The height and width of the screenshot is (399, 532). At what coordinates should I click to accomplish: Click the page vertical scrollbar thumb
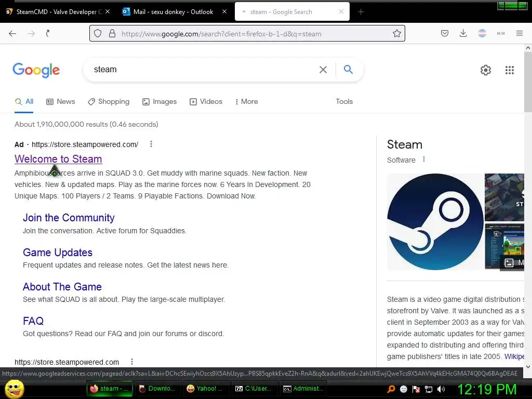(x=528, y=82)
